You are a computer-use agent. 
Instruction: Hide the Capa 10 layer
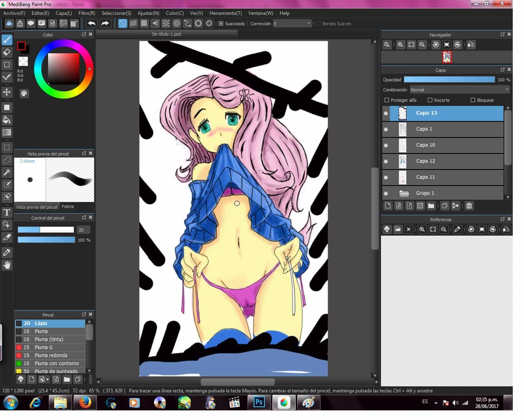coord(386,145)
